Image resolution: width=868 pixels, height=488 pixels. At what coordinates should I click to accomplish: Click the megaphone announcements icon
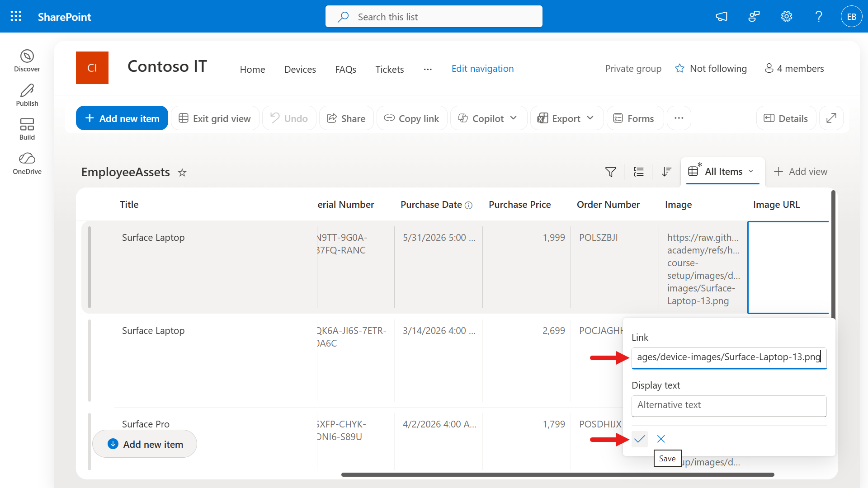click(x=722, y=17)
